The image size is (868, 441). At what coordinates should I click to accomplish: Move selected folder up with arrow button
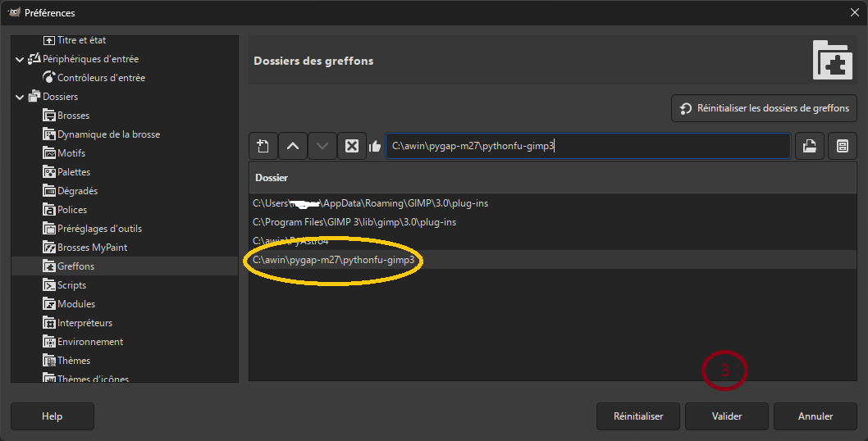[x=293, y=146]
